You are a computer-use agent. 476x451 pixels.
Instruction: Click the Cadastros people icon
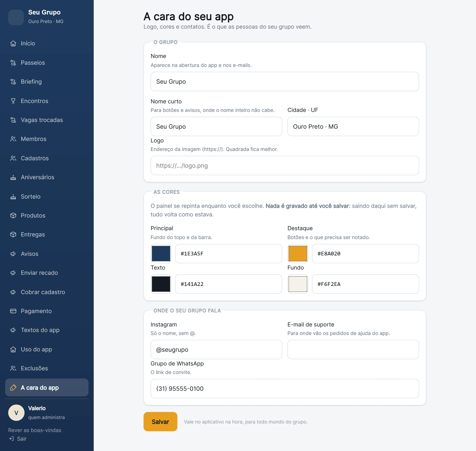(x=13, y=158)
